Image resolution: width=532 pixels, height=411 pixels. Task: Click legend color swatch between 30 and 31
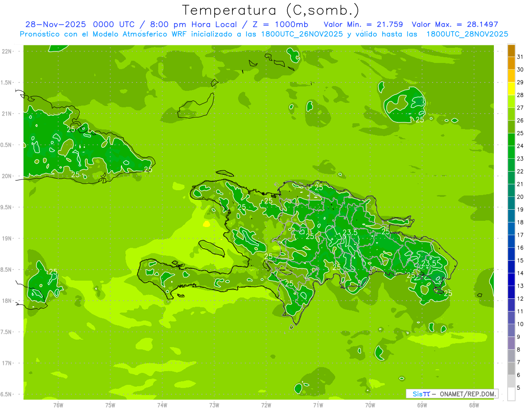(x=511, y=63)
